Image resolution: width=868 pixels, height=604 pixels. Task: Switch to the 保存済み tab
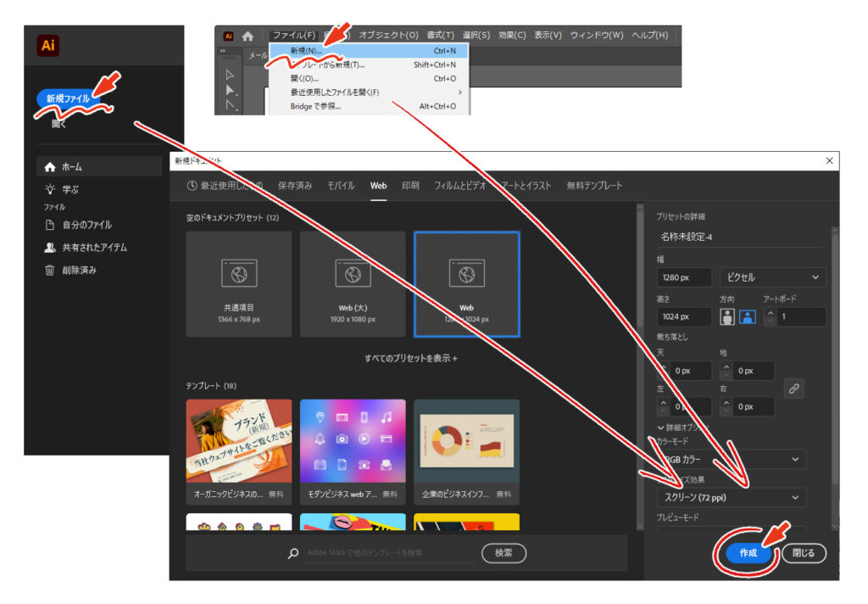295,186
